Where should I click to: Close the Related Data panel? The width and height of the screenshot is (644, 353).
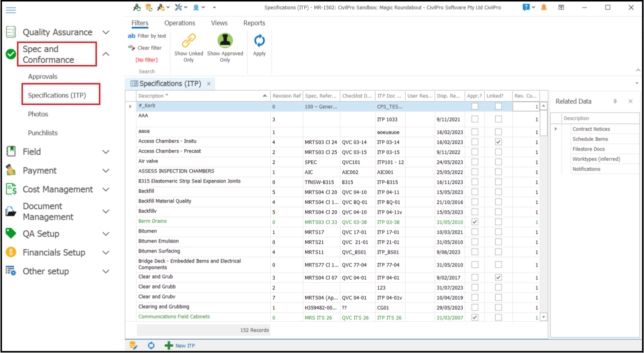coord(631,101)
